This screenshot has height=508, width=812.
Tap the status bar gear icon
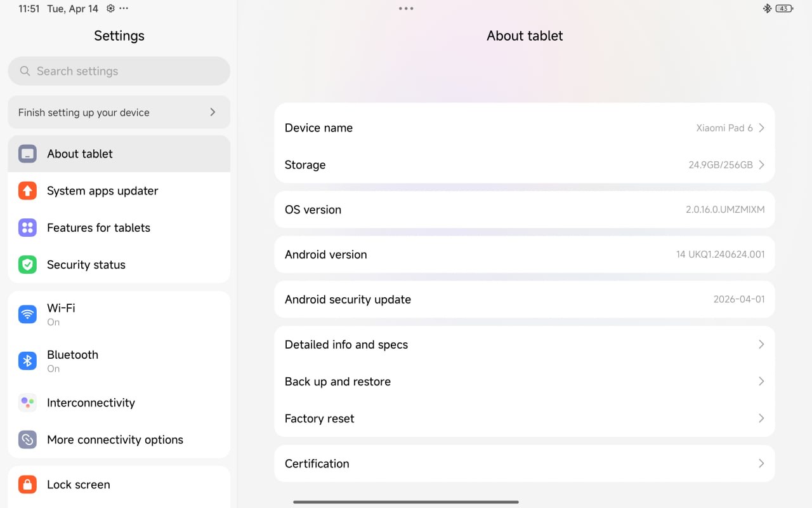click(110, 8)
